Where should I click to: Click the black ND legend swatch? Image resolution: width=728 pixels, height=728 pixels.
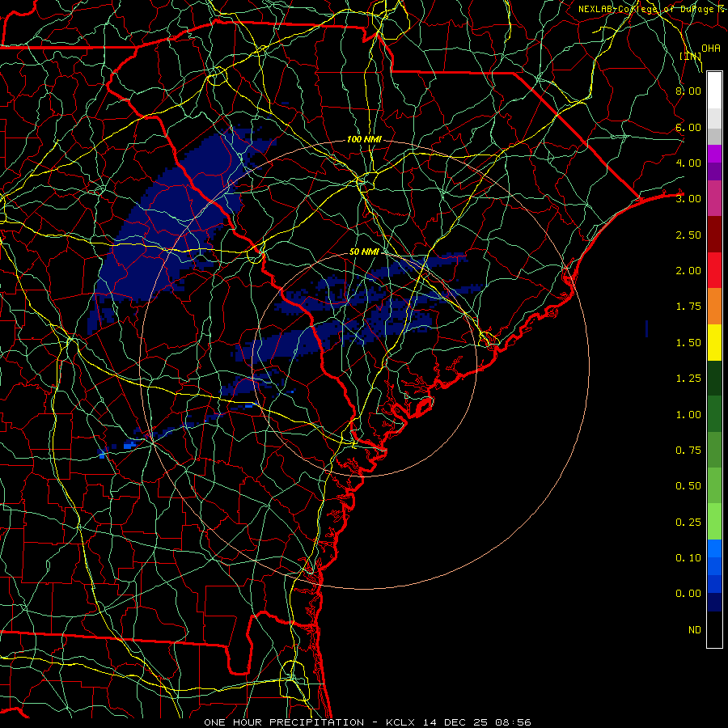714,629
